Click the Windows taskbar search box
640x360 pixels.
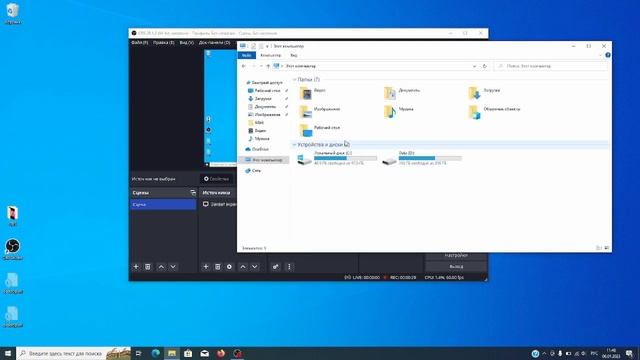(x=73, y=353)
